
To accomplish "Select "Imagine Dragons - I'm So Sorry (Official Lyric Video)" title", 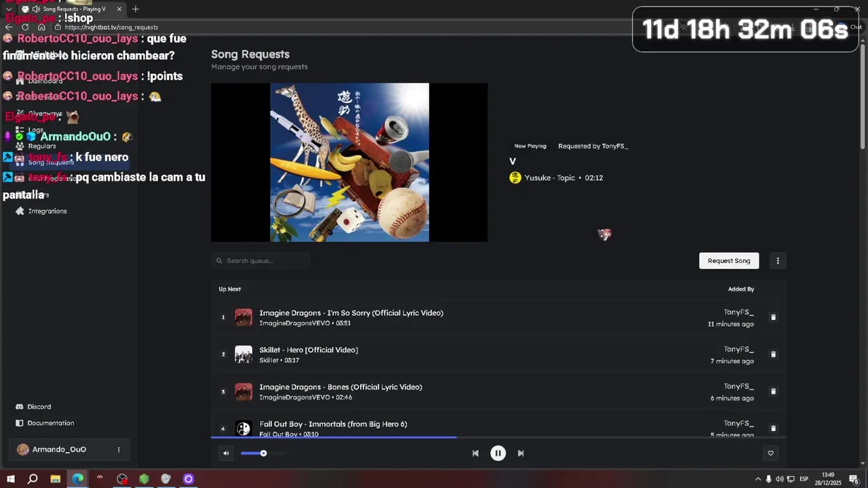I will [351, 313].
